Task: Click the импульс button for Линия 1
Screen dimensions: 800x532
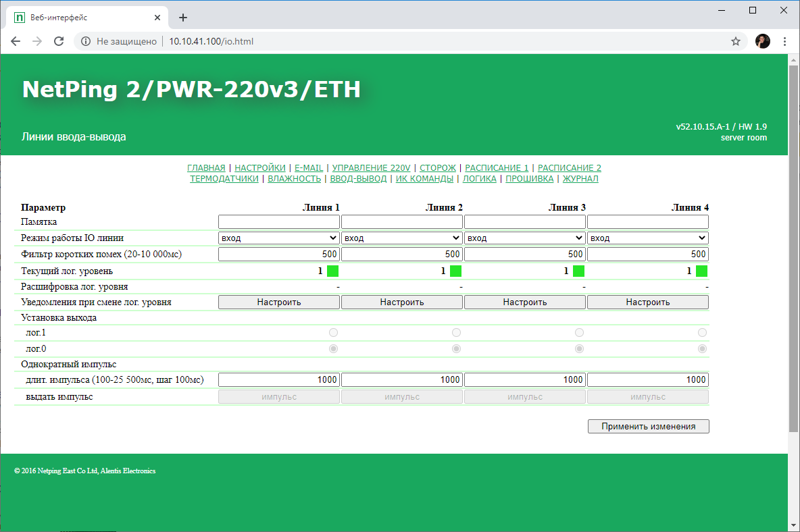Action: pos(279,397)
